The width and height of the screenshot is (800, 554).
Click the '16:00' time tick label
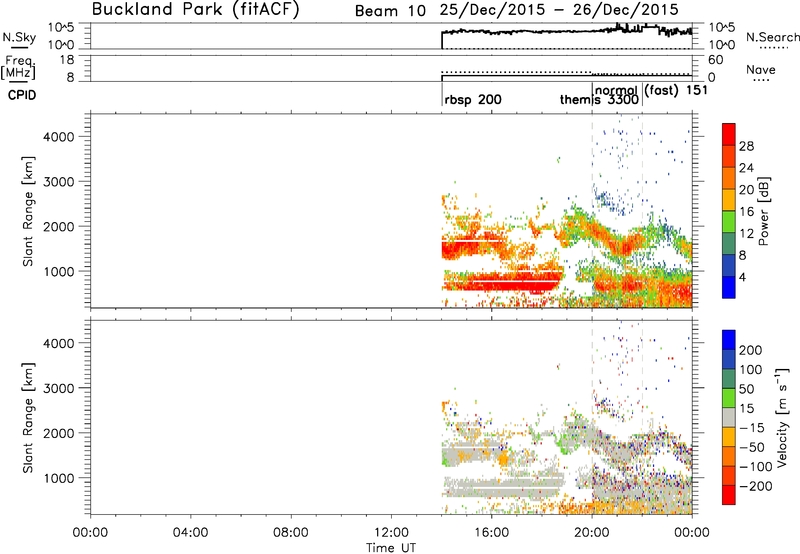491,533
